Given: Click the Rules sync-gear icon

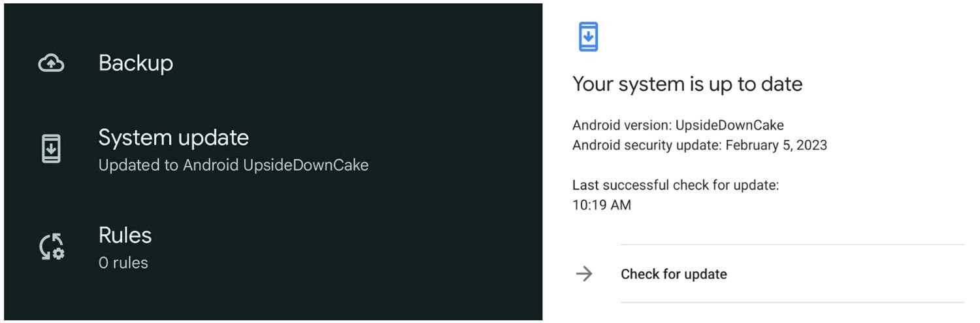Looking at the screenshot, I should (x=51, y=246).
